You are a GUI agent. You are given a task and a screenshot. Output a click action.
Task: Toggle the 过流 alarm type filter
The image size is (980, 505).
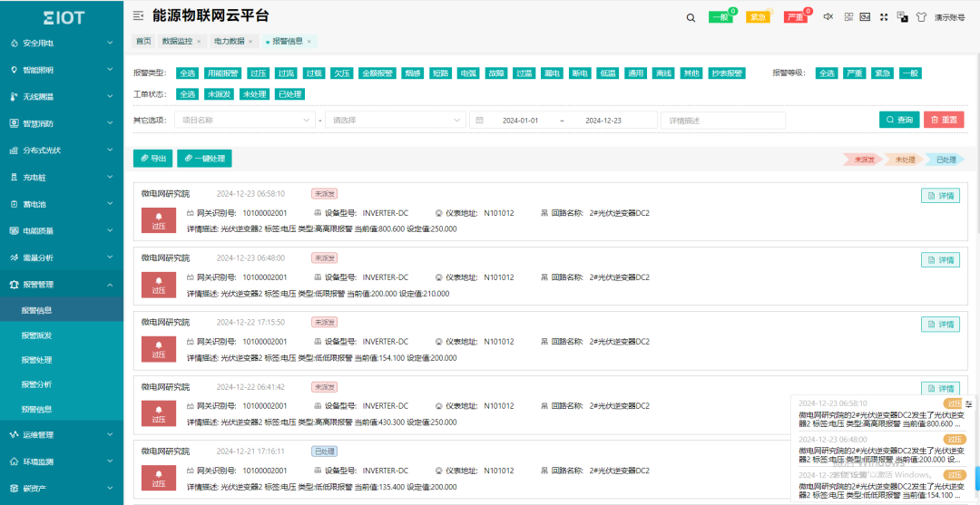pyautogui.click(x=286, y=73)
